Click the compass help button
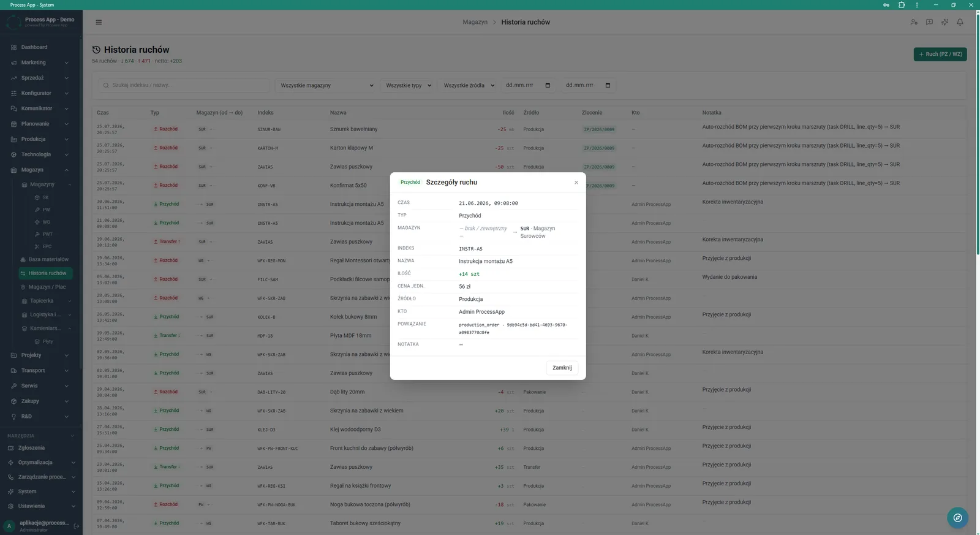The height and width of the screenshot is (535, 980). (x=957, y=518)
